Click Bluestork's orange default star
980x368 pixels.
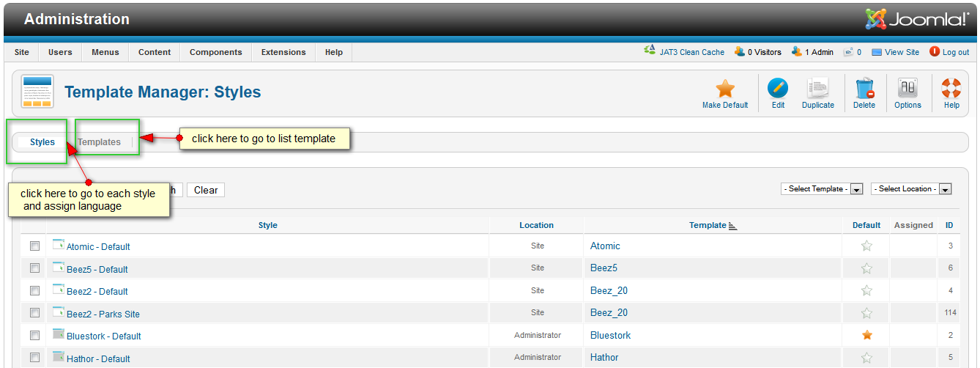point(867,335)
